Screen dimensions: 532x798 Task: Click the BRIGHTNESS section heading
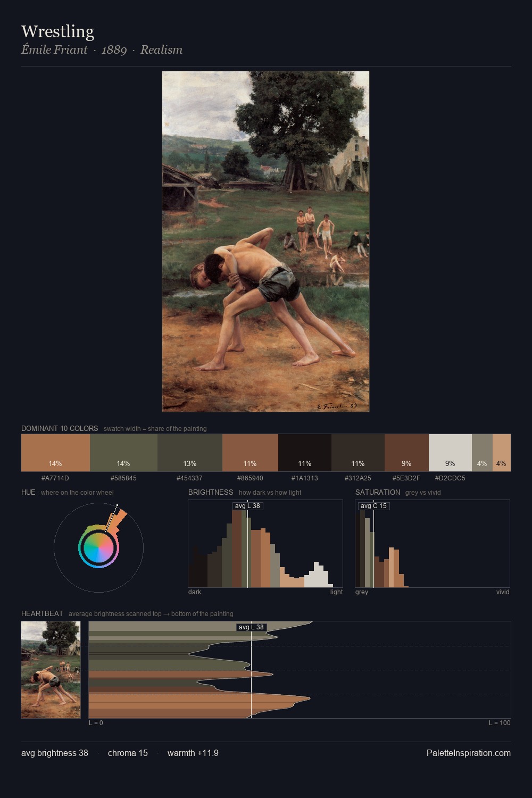tap(211, 492)
